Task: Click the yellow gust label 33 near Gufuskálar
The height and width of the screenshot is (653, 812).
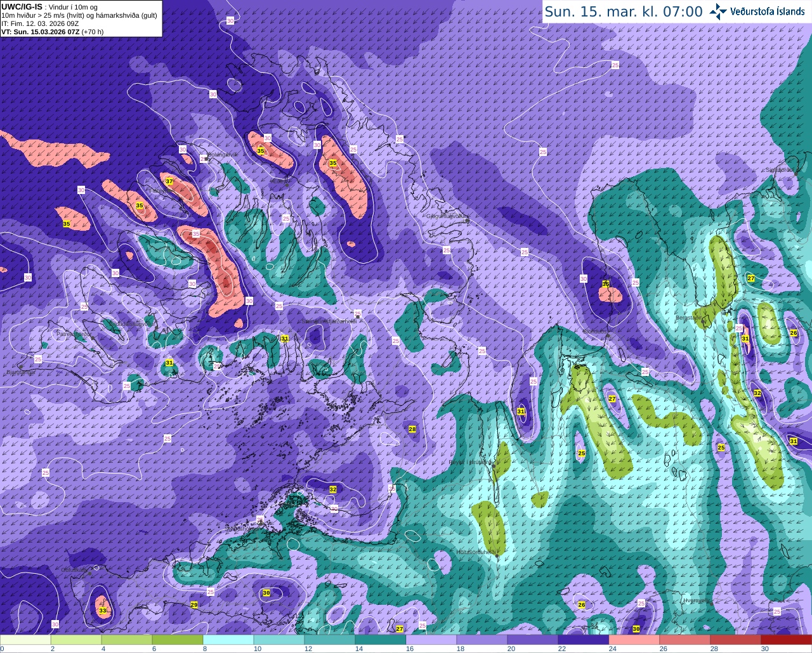Action: [x=103, y=611]
